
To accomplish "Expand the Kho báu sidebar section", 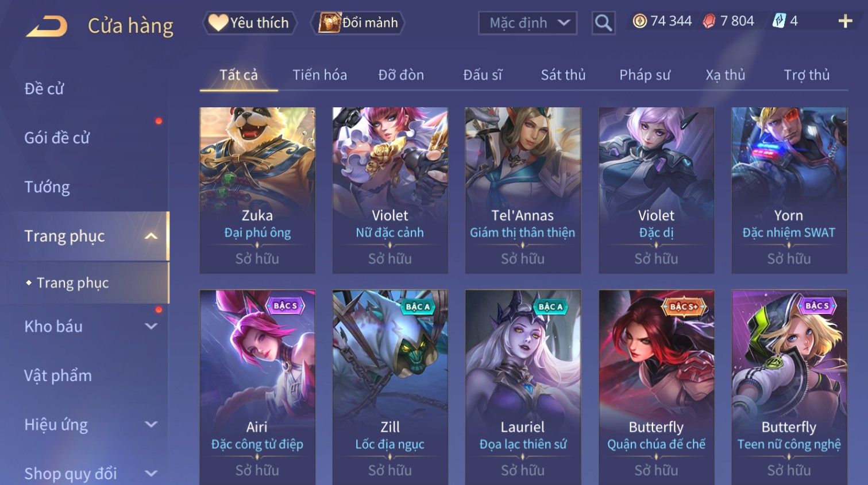I will point(151,326).
